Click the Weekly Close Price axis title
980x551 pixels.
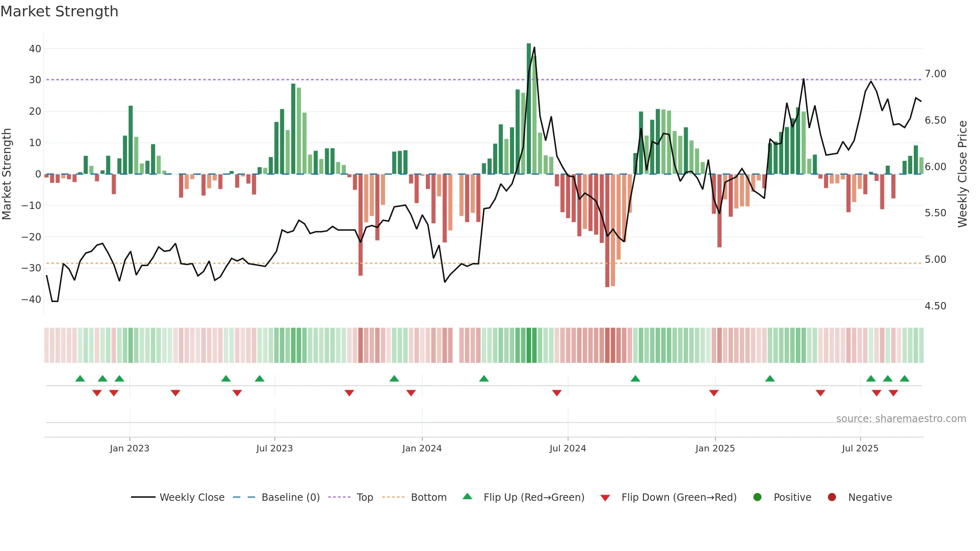click(x=962, y=174)
